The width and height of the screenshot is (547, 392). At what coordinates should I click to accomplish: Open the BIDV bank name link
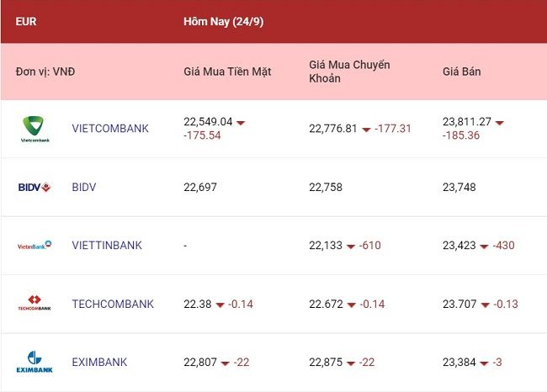(x=83, y=187)
